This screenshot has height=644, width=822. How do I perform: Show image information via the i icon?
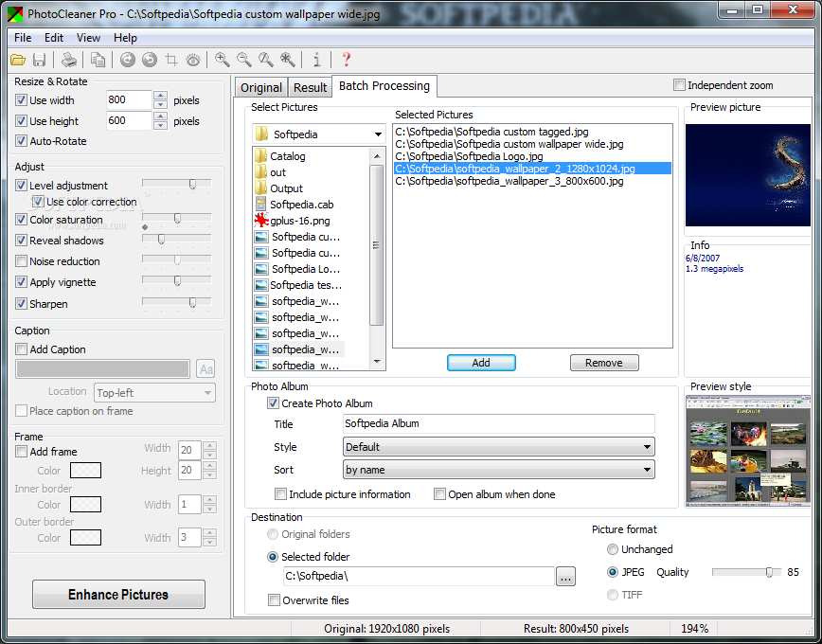[x=316, y=60]
